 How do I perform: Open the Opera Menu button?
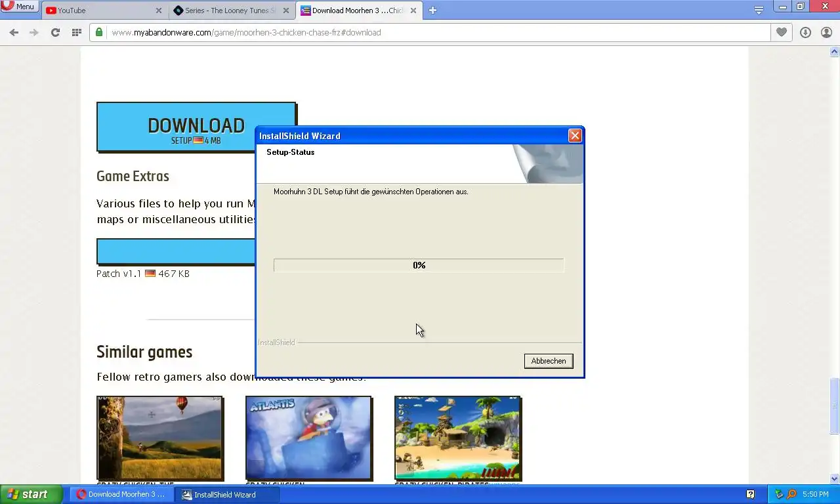click(20, 7)
